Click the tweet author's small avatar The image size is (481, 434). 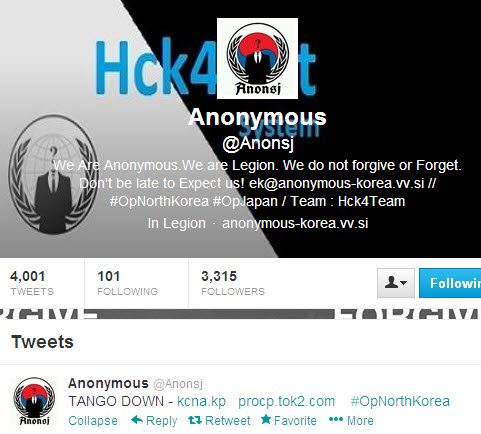coord(34,401)
